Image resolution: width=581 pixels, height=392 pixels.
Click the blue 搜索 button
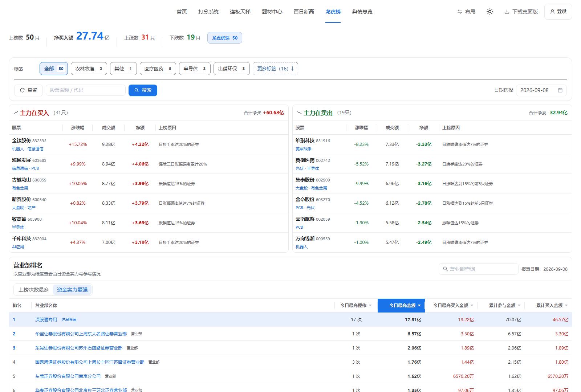(x=143, y=90)
